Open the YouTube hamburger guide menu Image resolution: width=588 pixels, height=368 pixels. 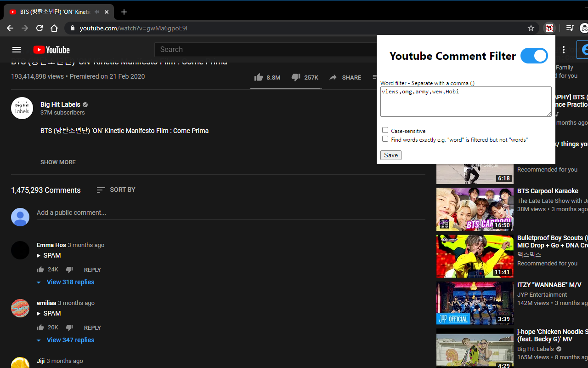[17, 50]
